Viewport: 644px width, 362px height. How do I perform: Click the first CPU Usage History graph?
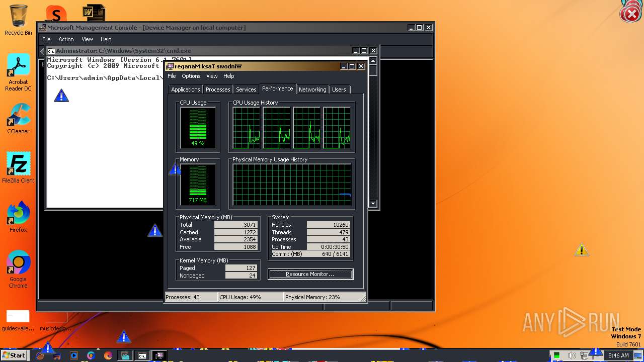pos(247,128)
